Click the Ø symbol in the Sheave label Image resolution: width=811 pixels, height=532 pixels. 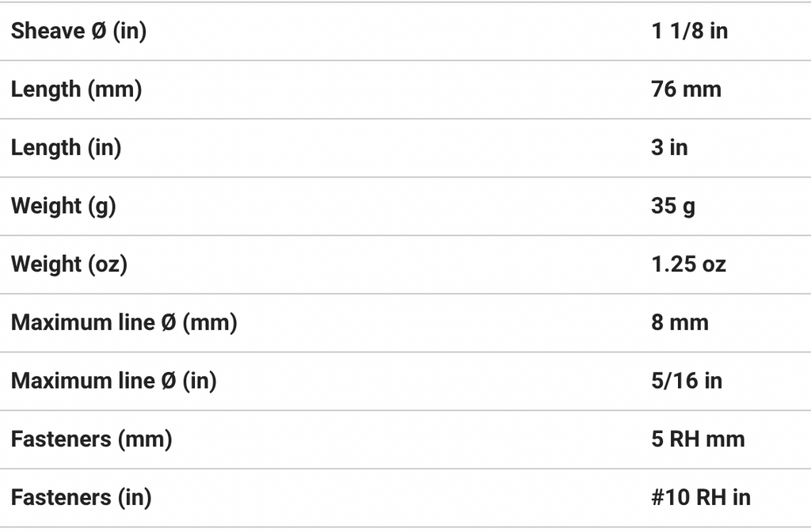tap(97, 31)
